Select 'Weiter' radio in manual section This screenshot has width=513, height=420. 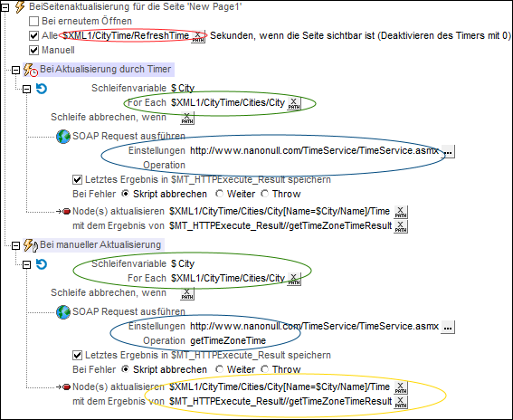[x=219, y=369]
